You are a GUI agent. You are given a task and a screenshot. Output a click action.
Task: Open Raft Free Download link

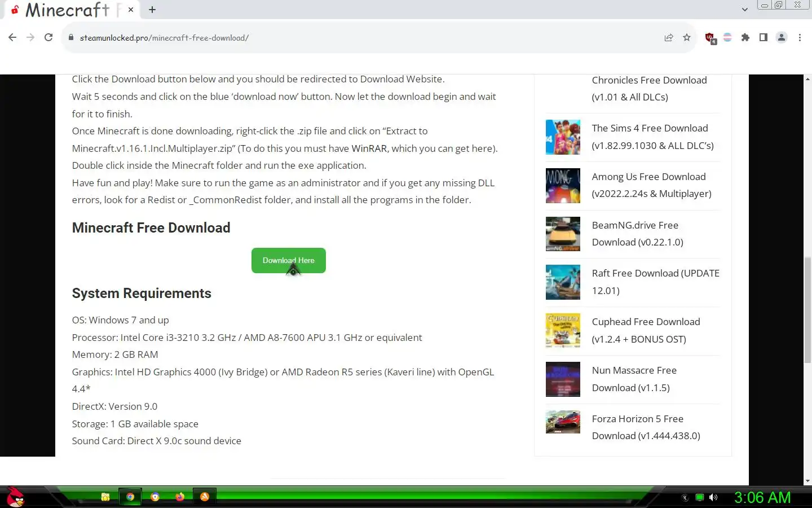(656, 282)
